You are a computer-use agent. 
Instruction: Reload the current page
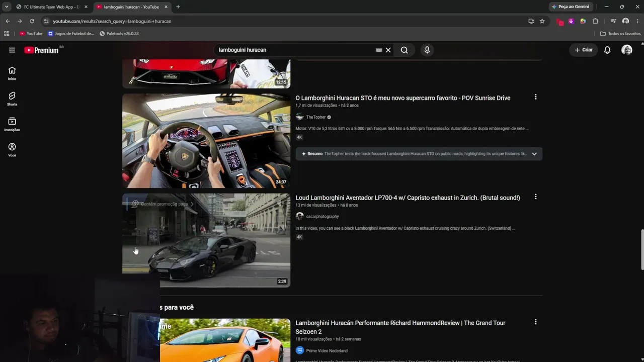[32, 21]
